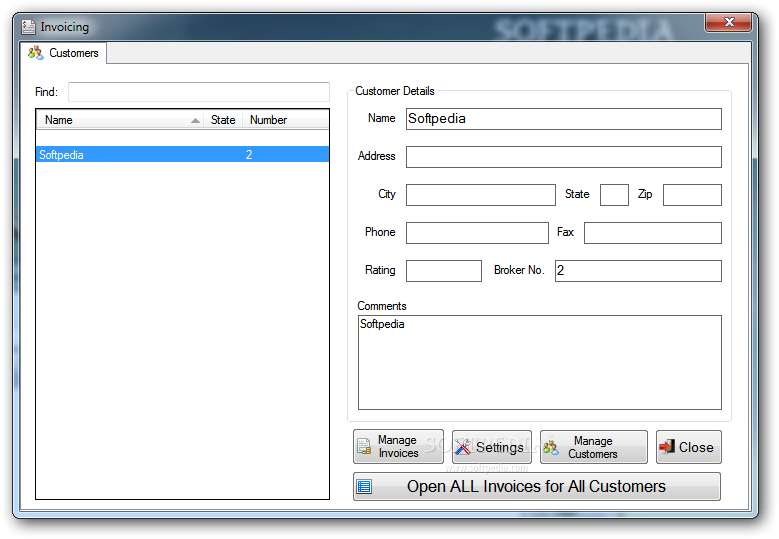This screenshot has height=539, width=779.
Task: Click the Close button
Action: pos(689,447)
